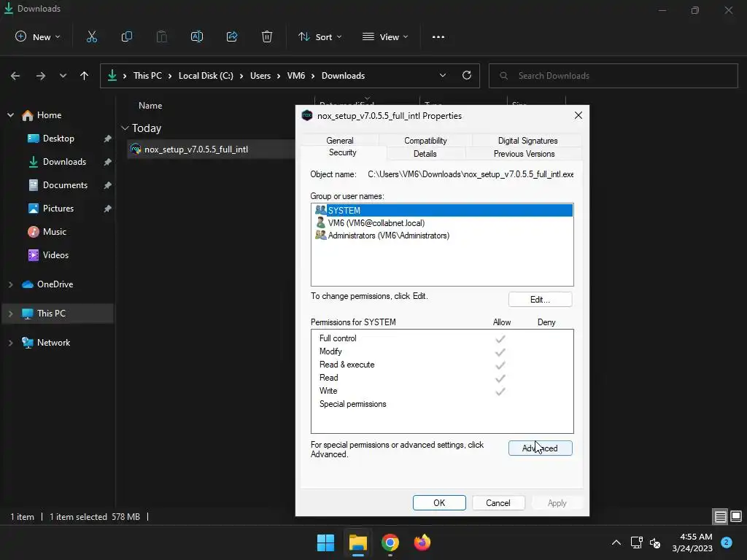Open the New item dropdown
Image resolution: width=747 pixels, height=560 pixels.
coord(38,36)
